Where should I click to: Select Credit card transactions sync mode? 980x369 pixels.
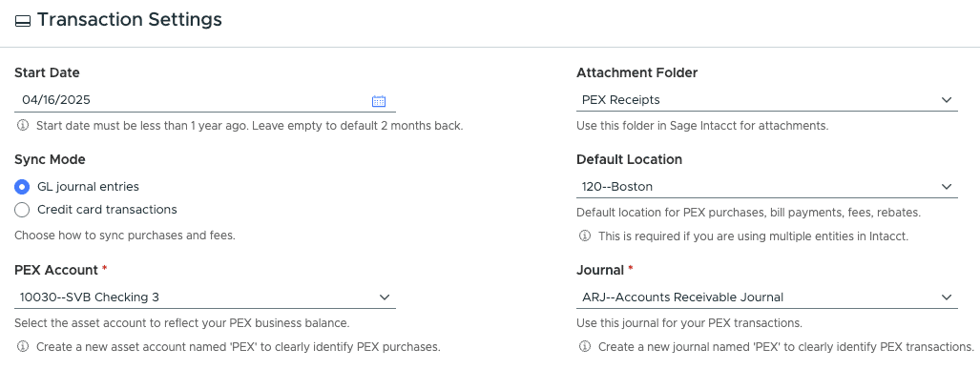(22, 210)
